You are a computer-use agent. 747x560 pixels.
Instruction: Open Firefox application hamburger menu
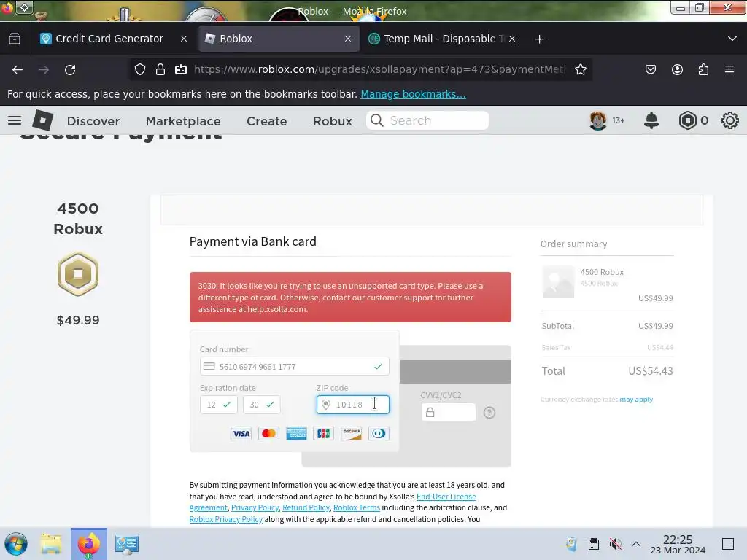(729, 69)
